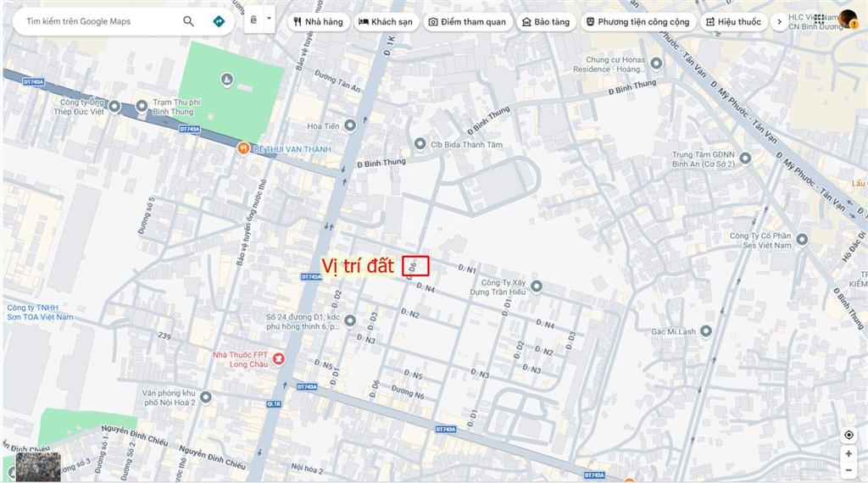This screenshot has width=868, height=483.
Task: Select the Hiệu thuốc category chip
Action: pyautogui.click(x=733, y=22)
